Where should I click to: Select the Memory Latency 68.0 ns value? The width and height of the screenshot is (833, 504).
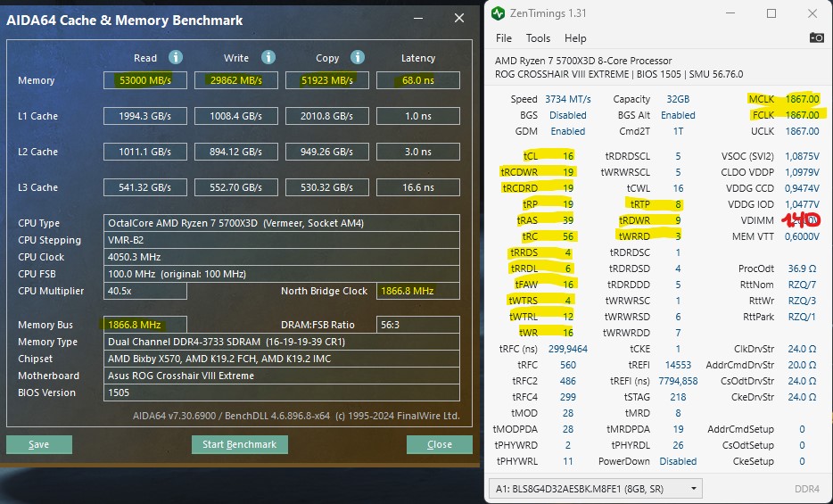tap(418, 80)
